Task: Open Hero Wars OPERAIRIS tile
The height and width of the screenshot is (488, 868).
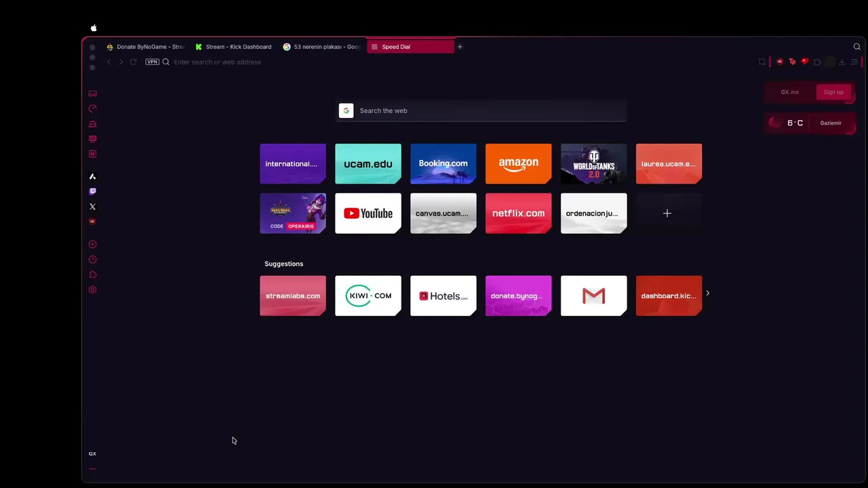Action: tap(293, 213)
